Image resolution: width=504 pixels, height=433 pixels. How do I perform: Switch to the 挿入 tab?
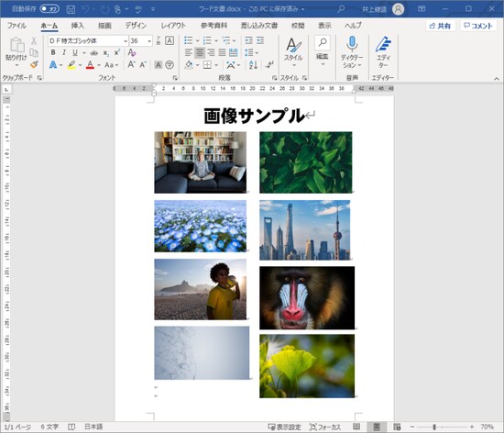pos(78,26)
